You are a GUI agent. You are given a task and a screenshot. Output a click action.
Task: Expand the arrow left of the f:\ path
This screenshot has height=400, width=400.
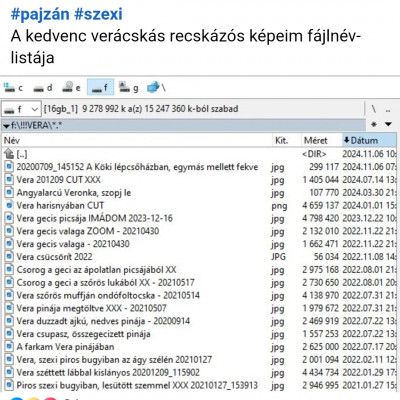pos(6,126)
